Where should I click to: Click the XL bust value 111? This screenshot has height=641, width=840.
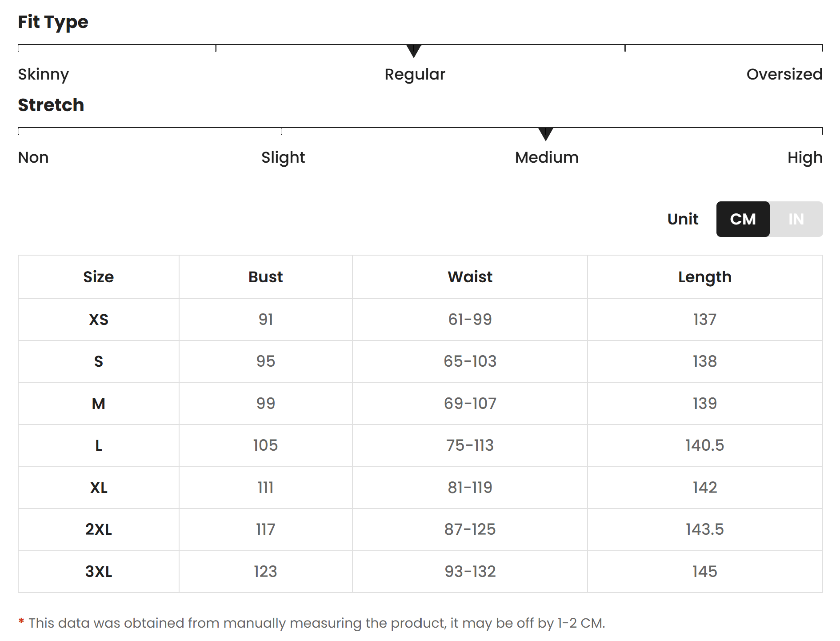pyautogui.click(x=266, y=488)
